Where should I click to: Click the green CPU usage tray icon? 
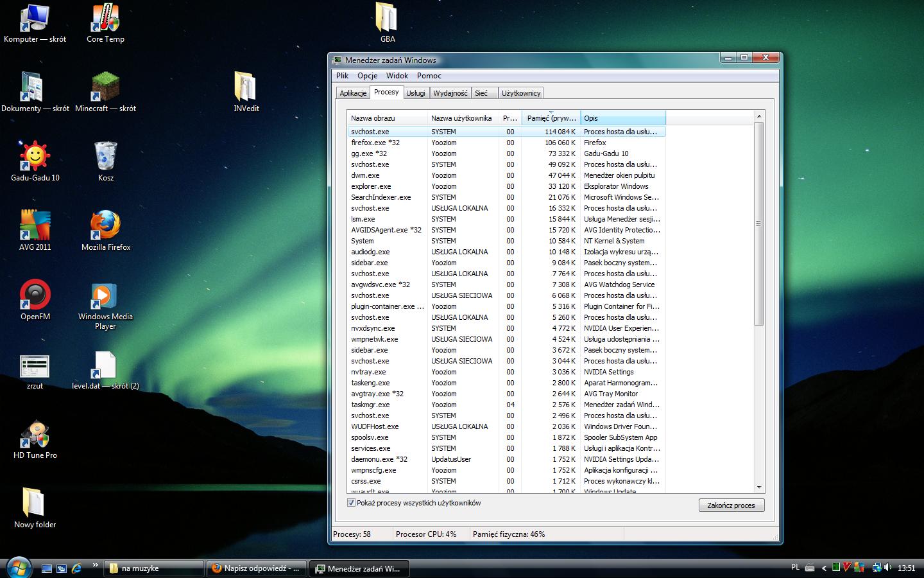tap(836, 567)
